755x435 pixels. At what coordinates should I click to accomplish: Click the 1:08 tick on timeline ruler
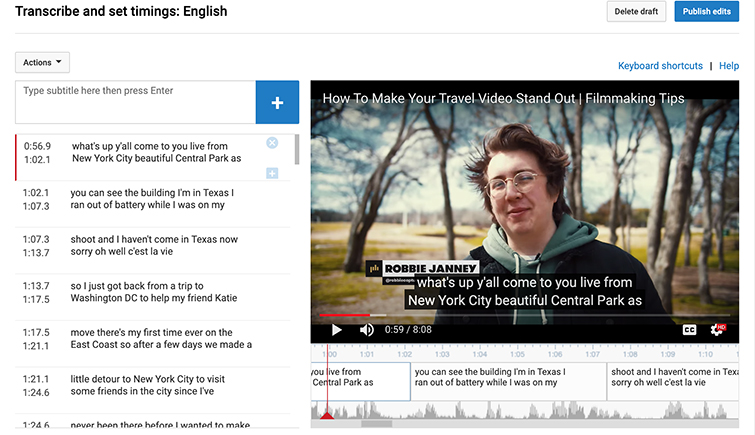630,354
